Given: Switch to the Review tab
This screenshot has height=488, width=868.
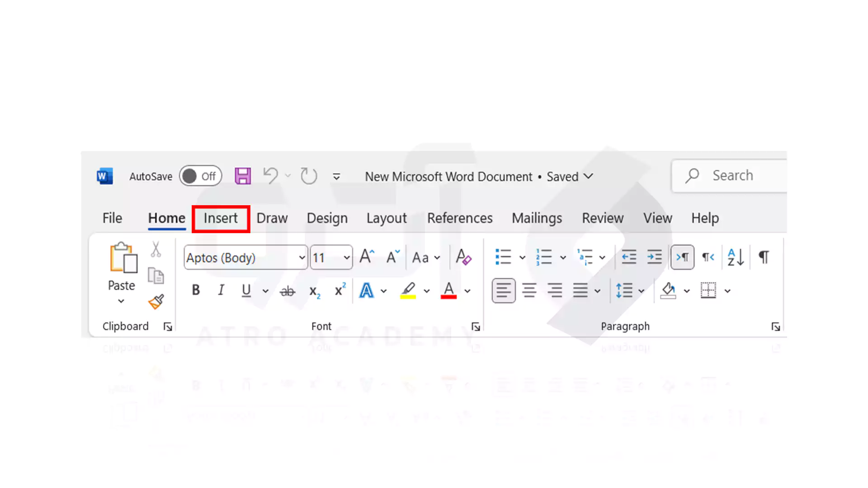Looking at the screenshot, I should coord(603,218).
